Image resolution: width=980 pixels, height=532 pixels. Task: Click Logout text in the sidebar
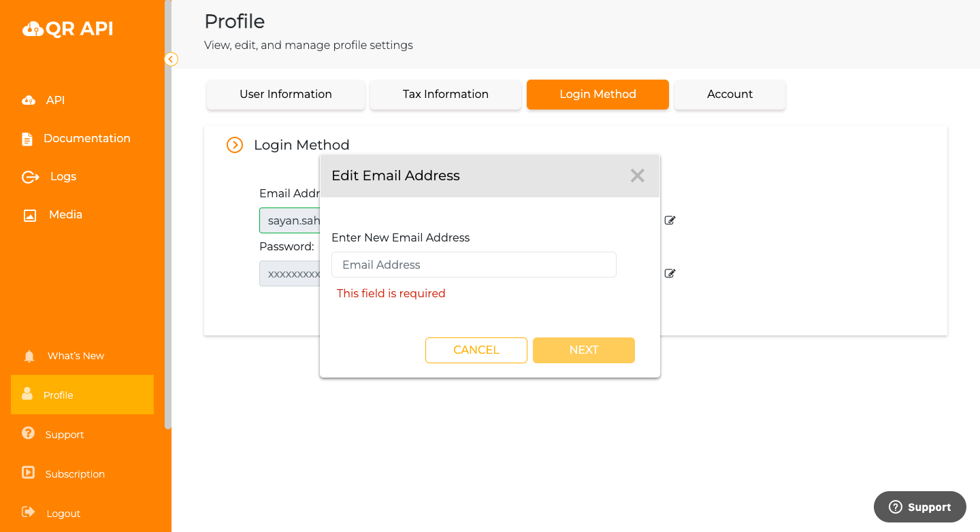click(63, 514)
